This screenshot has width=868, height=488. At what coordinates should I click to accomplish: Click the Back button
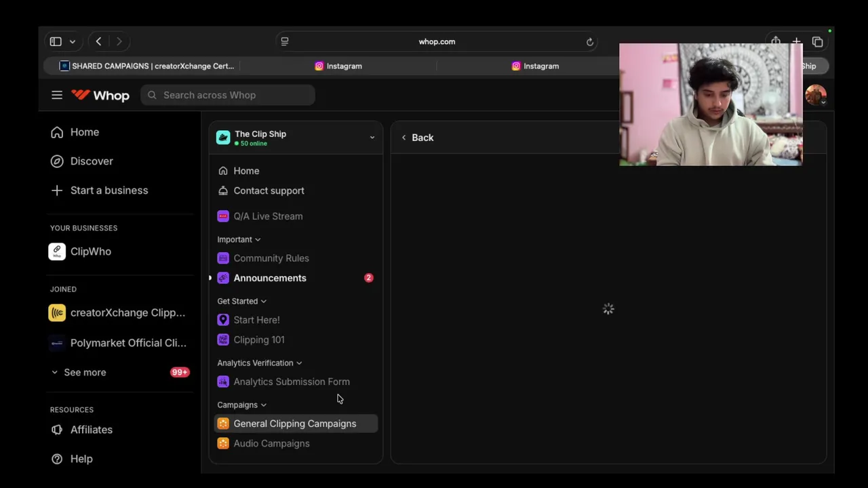click(417, 138)
